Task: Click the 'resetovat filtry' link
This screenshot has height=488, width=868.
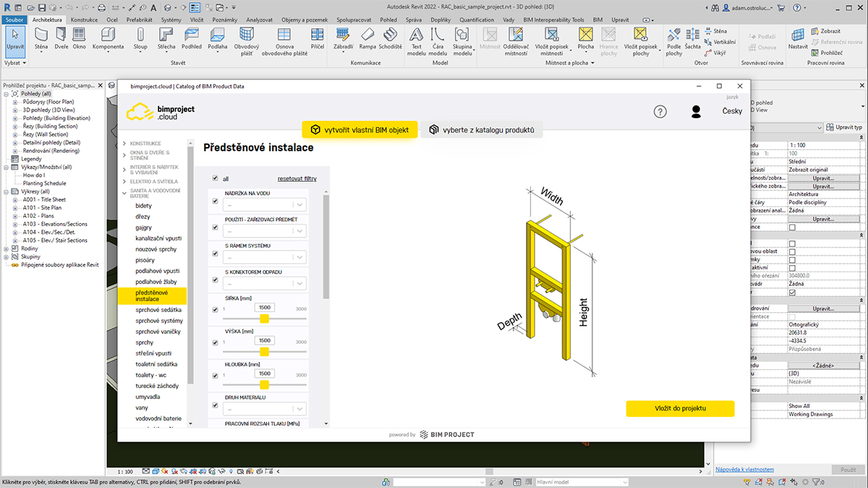Action: 297,178
